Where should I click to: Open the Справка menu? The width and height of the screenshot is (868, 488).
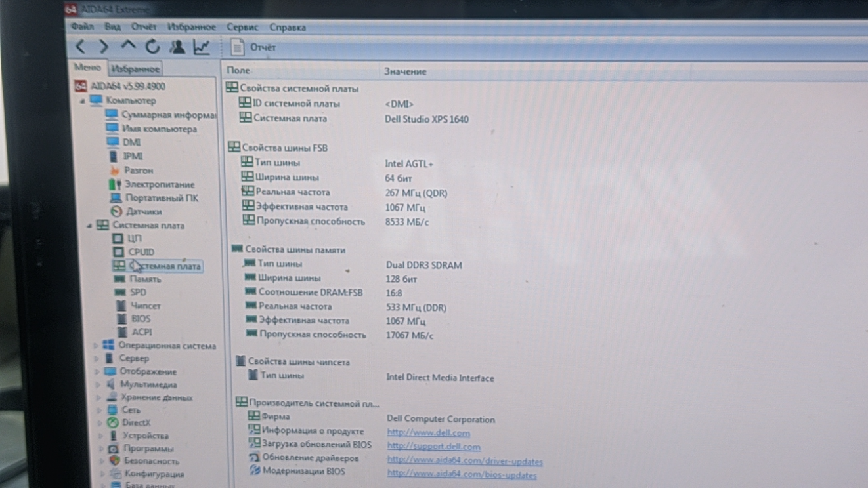(x=288, y=28)
